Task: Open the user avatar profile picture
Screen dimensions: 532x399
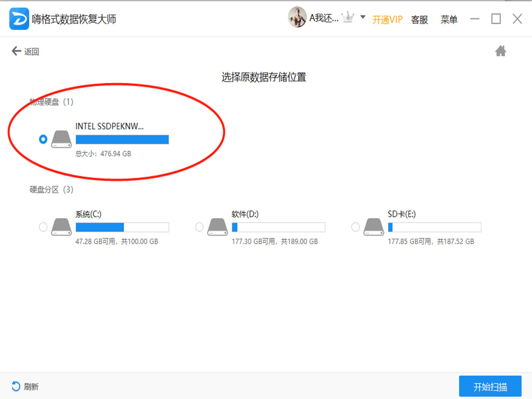Action: coord(297,17)
